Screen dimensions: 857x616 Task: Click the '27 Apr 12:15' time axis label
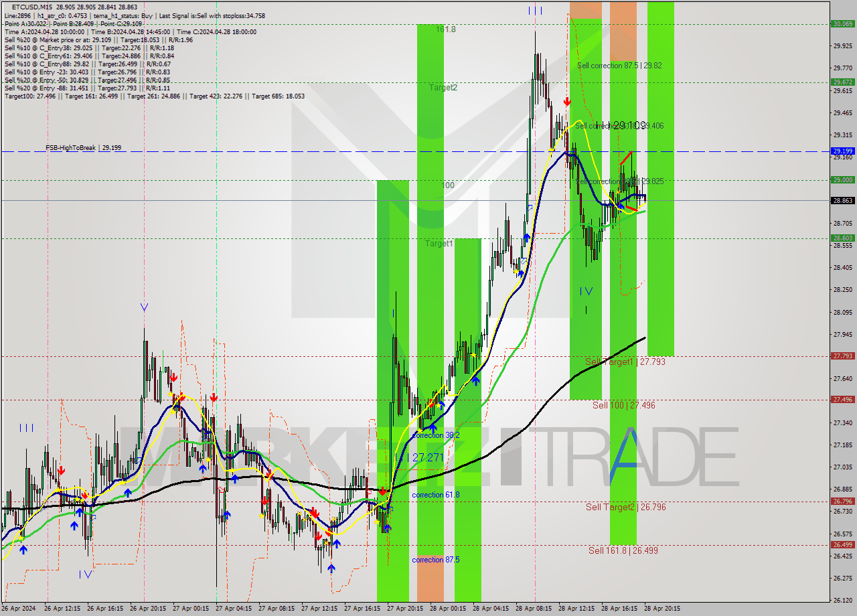tap(319, 609)
